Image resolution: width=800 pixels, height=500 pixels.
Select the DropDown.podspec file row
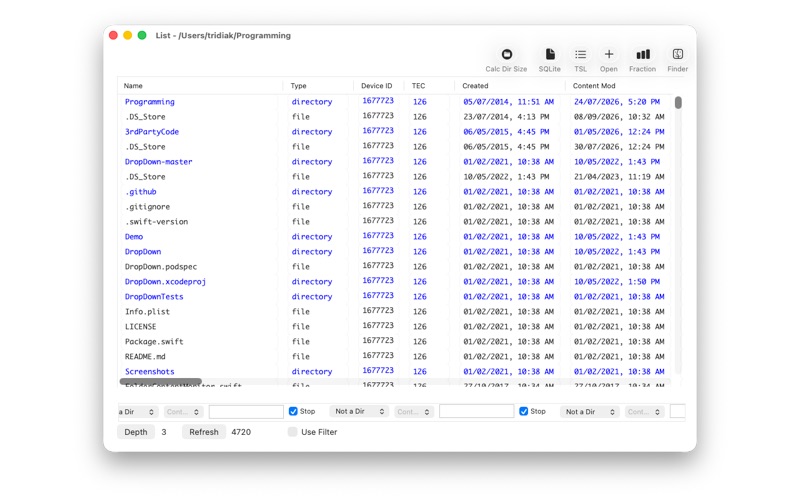coord(395,266)
